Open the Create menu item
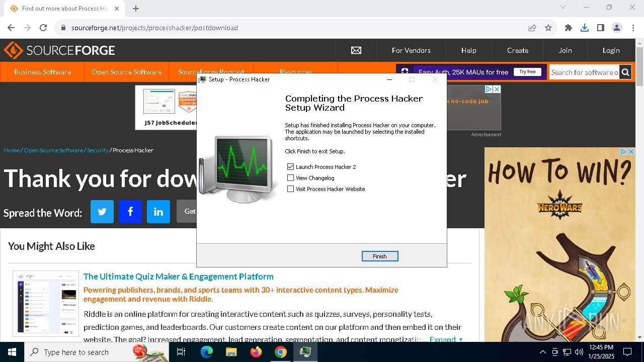This screenshot has width=644, height=362. 518,50
